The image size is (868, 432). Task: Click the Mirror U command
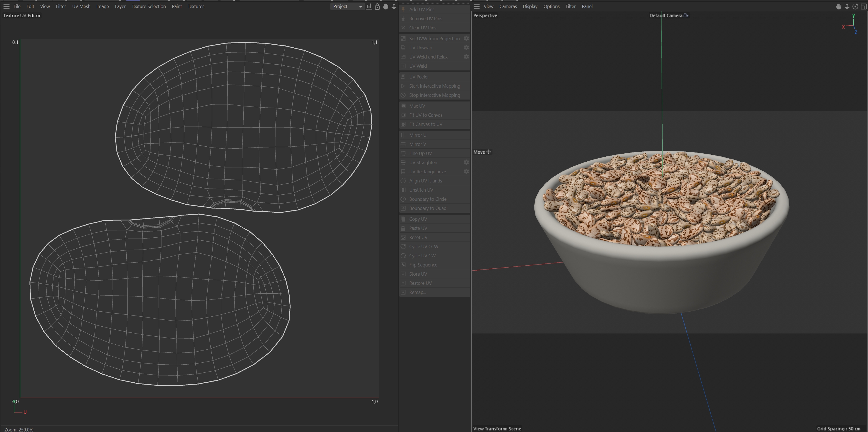[x=417, y=135]
